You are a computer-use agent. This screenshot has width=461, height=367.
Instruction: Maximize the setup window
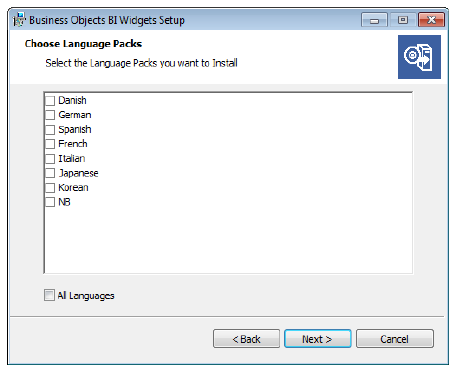pyautogui.click(x=403, y=20)
